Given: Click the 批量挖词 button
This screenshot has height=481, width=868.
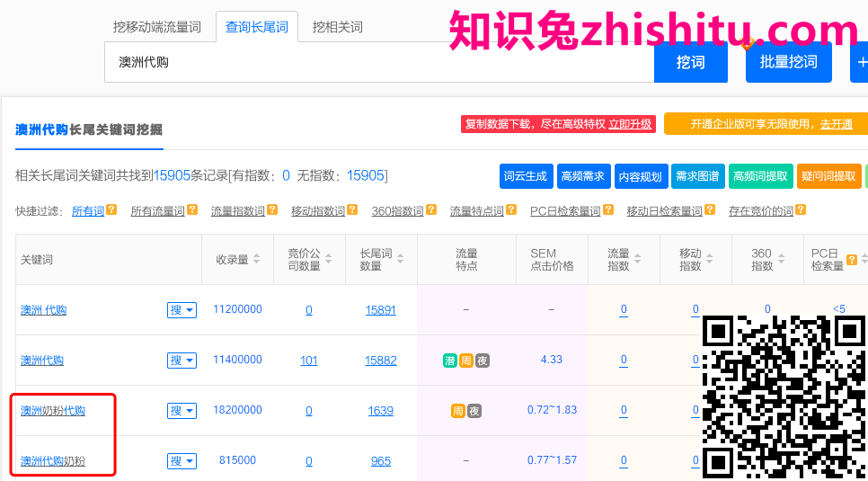Looking at the screenshot, I should [x=788, y=62].
